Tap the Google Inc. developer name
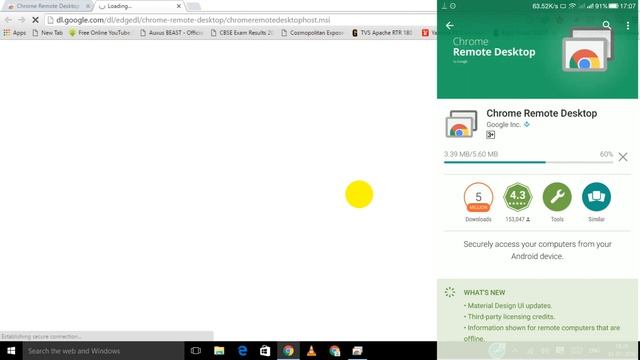The height and width of the screenshot is (360, 640). 503,124
